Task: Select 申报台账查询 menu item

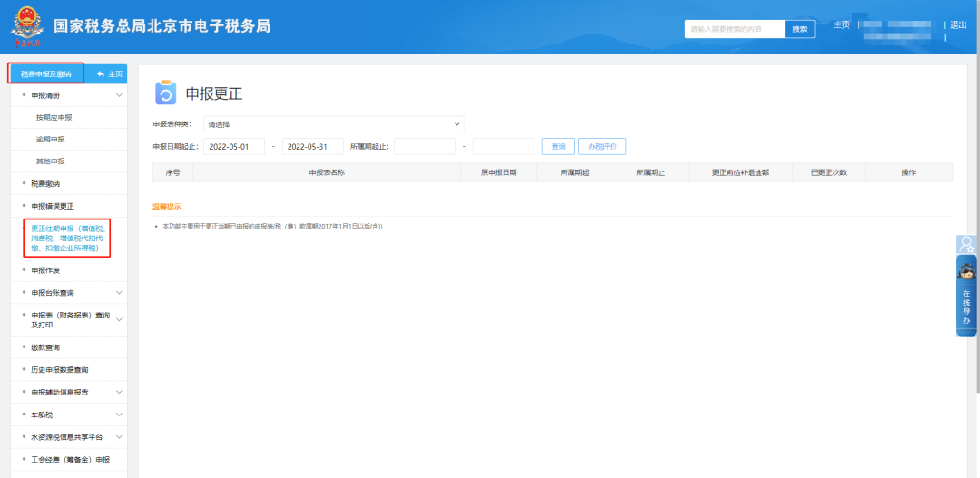Action: coord(53,292)
